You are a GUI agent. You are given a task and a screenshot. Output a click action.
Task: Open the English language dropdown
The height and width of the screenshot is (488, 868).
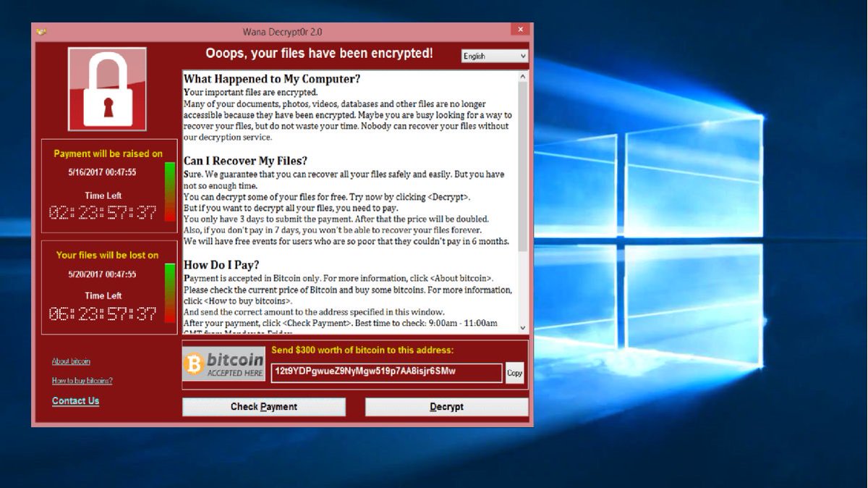click(495, 56)
